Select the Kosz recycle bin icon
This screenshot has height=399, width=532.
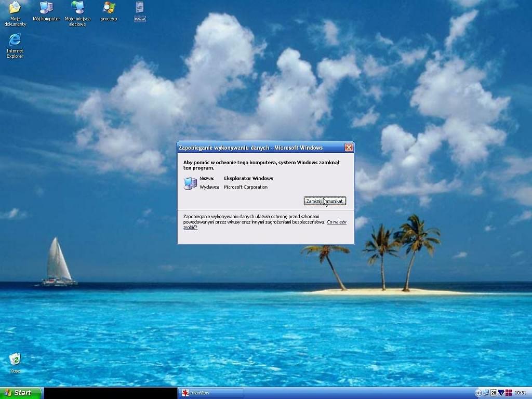[15, 363]
